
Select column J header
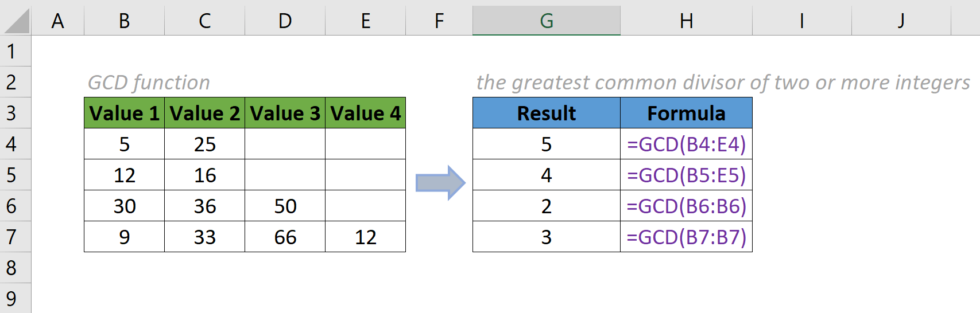(901, 21)
